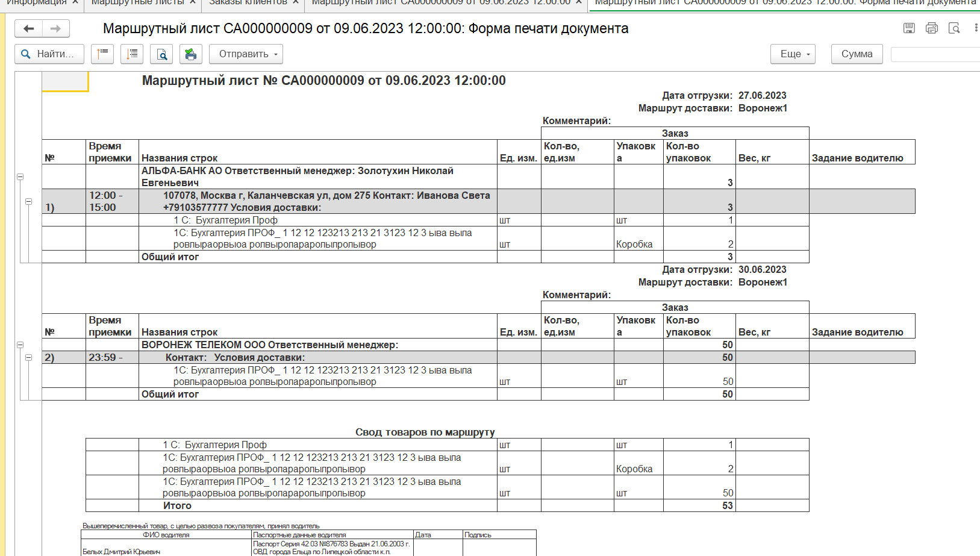Click the gray printer icon in the header
This screenshot has height=556, width=980.
point(932,28)
